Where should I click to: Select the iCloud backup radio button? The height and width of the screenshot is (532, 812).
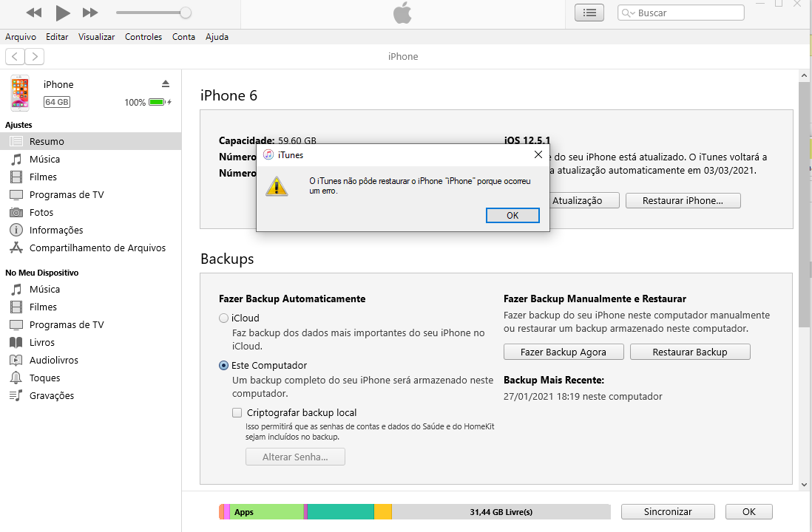[224, 318]
